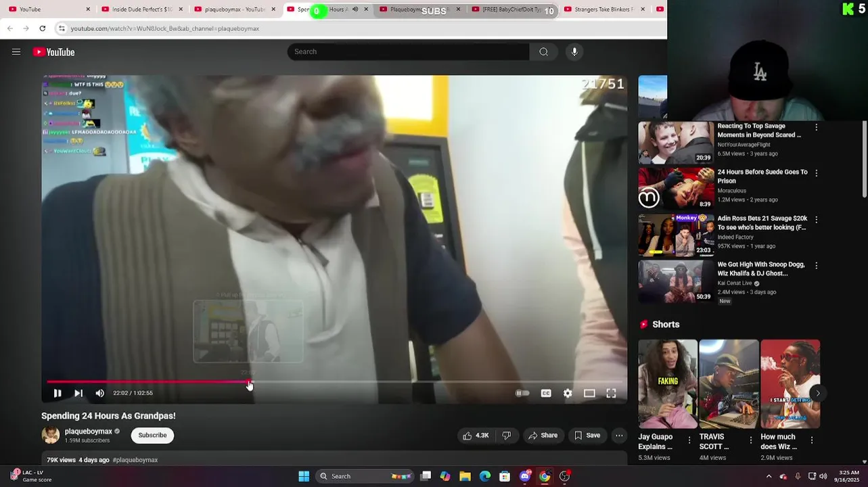Dislike the video
Screen dimensions: 868x487
[x=507, y=436]
